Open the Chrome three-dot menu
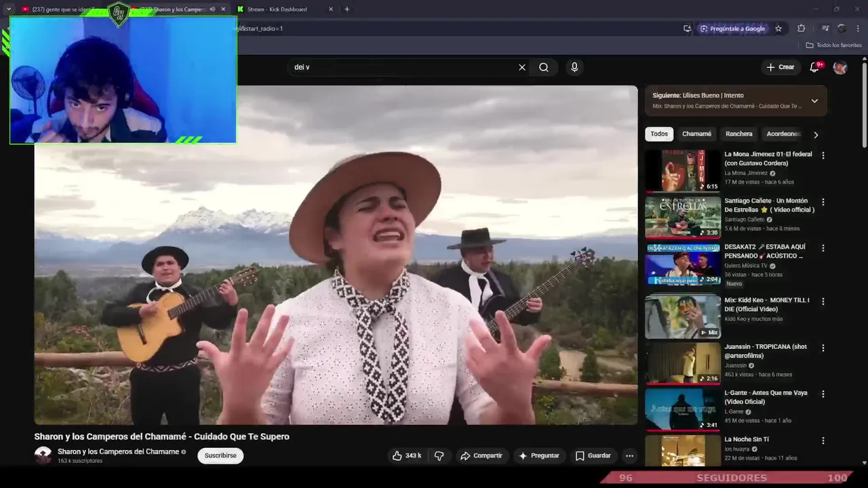This screenshot has height=488, width=868. [859, 28]
